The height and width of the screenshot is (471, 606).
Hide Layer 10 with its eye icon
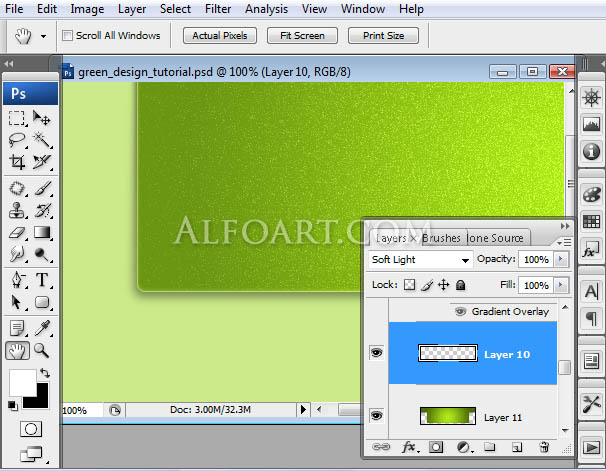tap(377, 352)
